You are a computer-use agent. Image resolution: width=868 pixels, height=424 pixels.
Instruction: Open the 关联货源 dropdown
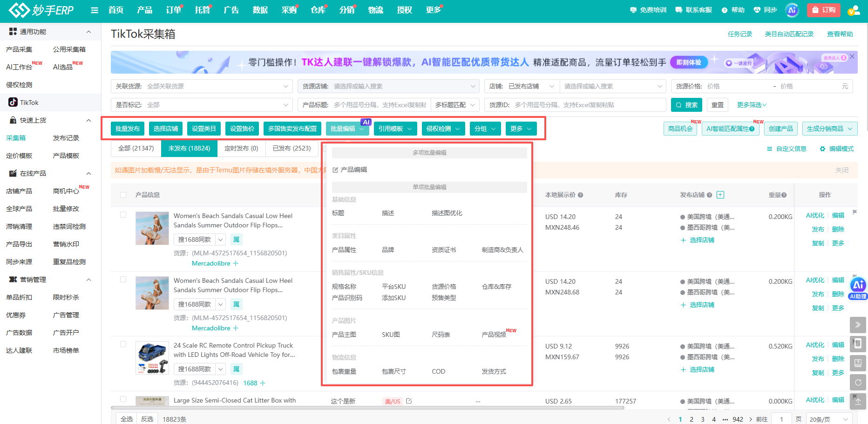[x=202, y=86]
